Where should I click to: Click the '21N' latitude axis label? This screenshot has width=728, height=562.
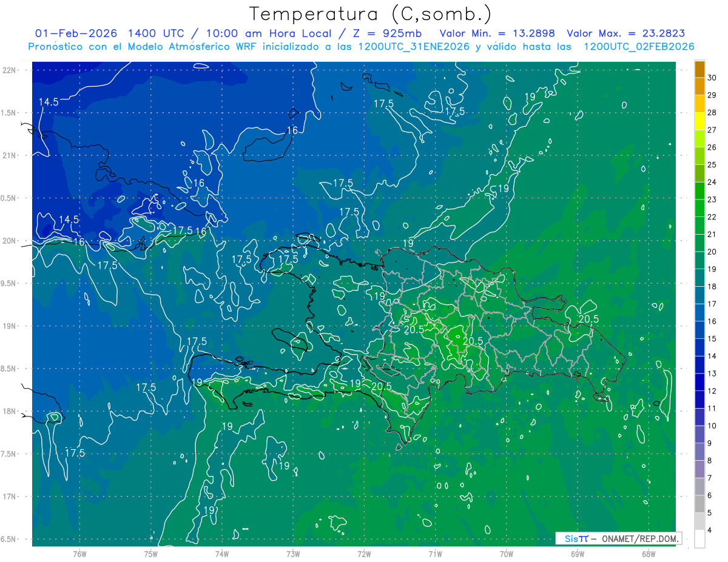(x=10, y=155)
